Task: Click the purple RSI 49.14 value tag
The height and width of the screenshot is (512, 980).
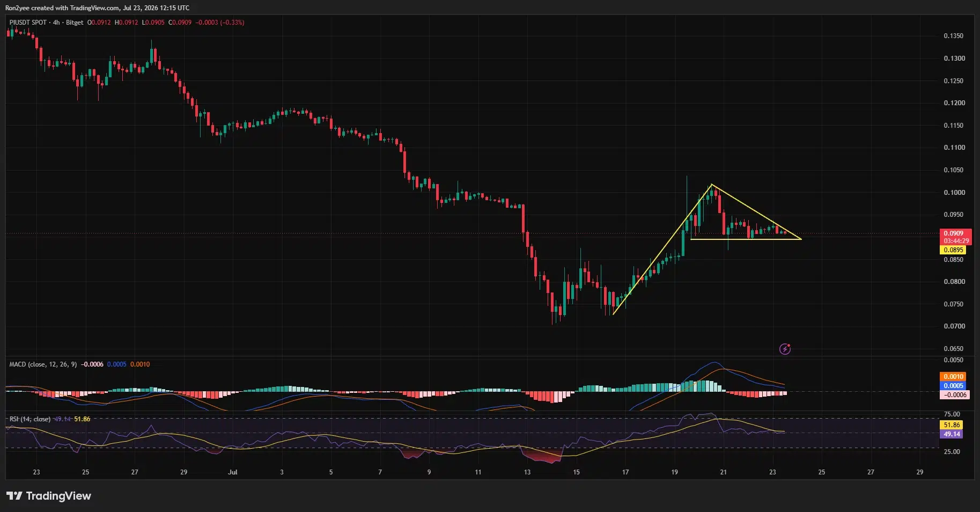Action: (952, 434)
